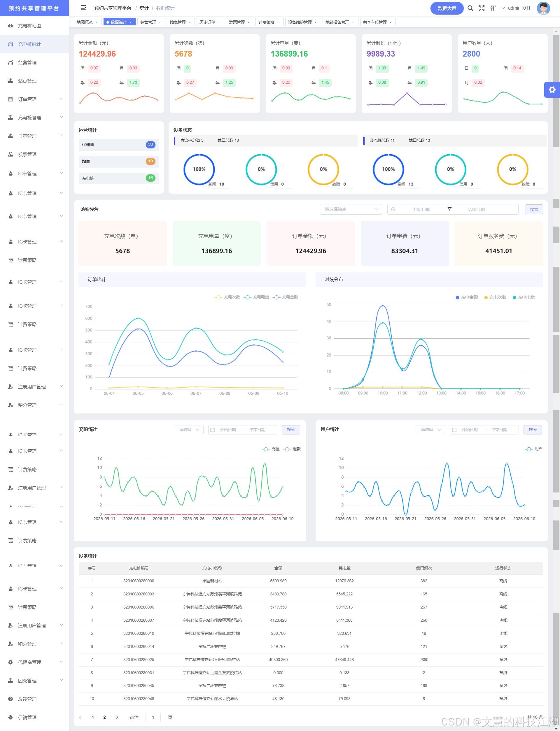The image size is (560, 731).
Task: Click the sidebar 订单管理 icon
Action: (11, 99)
